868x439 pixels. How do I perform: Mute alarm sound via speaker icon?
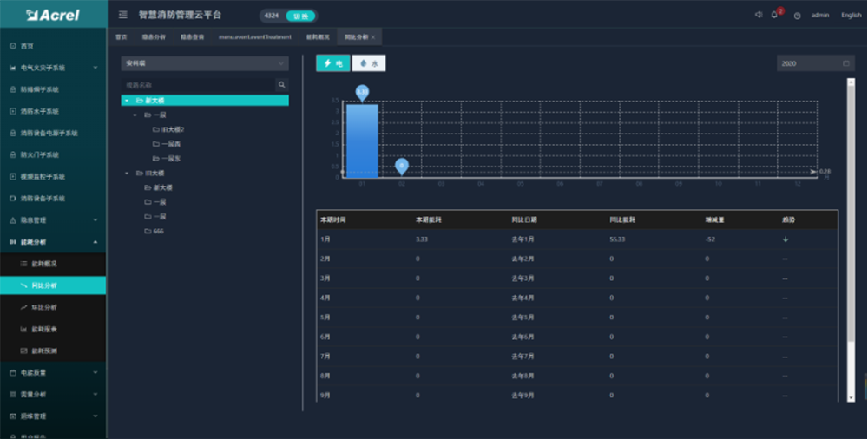pyautogui.click(x=758, y=15)
